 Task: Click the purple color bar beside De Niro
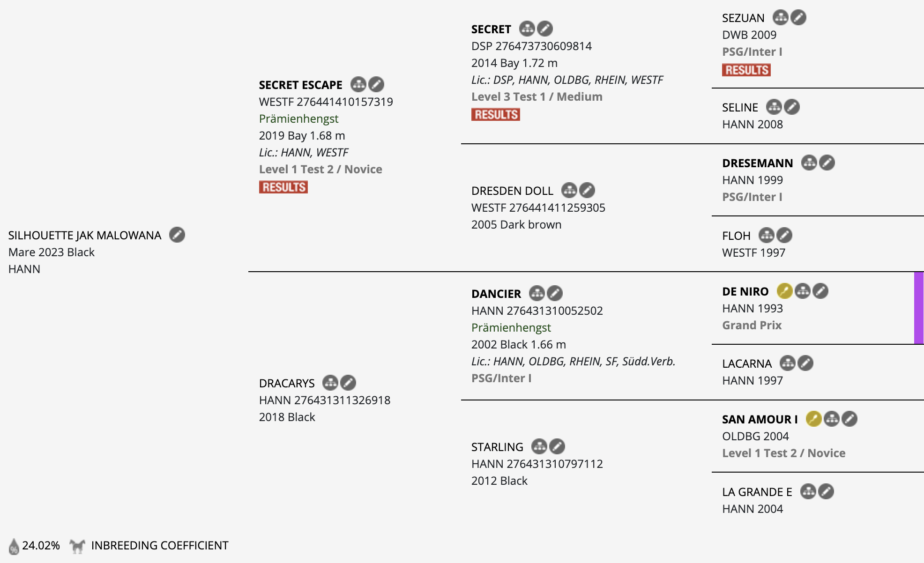coord(919,308)
